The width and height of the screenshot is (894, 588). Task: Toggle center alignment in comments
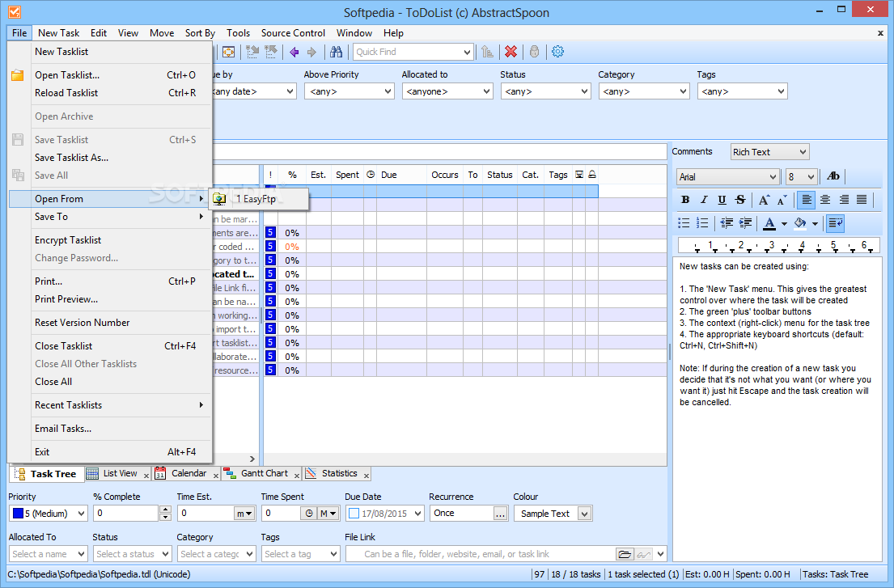coord(825,200)
